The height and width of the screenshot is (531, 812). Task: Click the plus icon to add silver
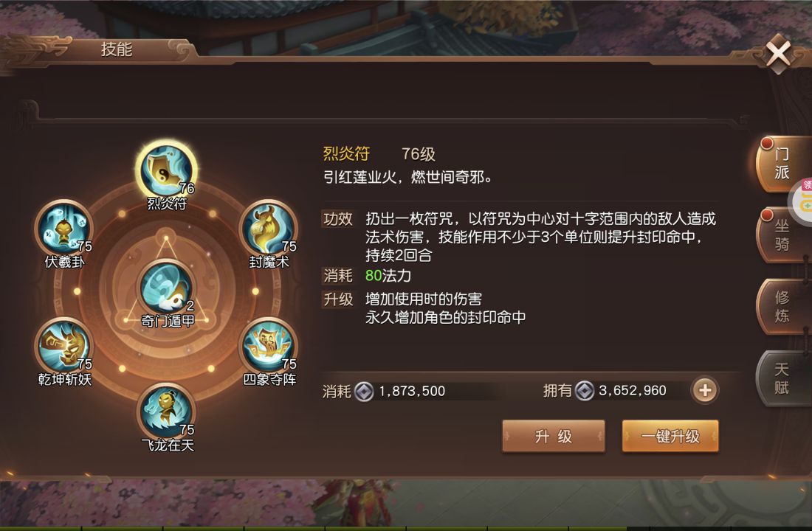coord(705,390)
